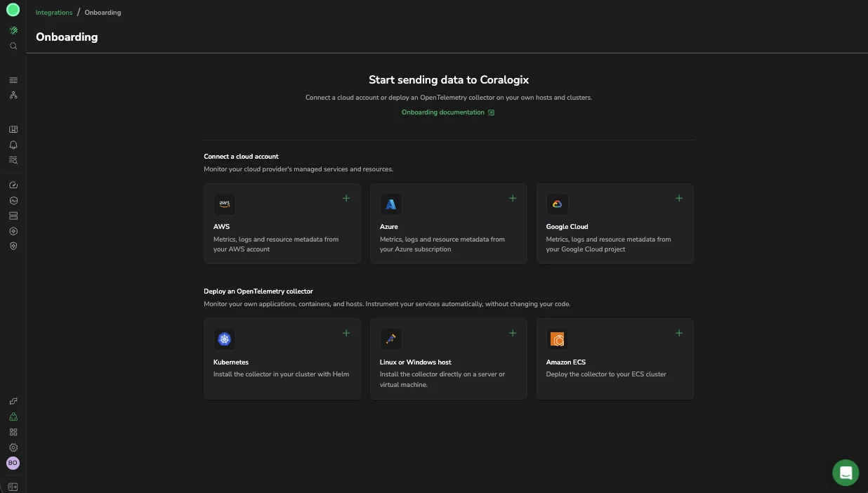Click the hierarchy tree icon in sidebar
Image resolution: width=868 pixels, height=493 pixels.
13,95
